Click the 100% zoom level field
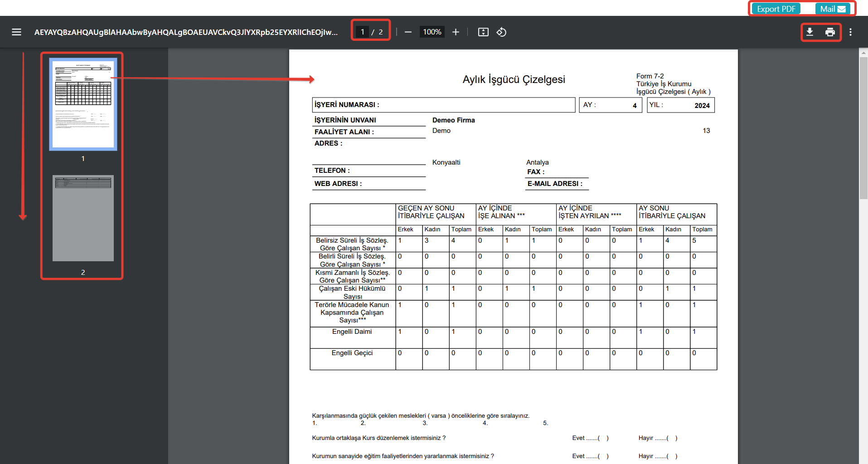This screenshot has width=868, height=464. tap(432, 32)
